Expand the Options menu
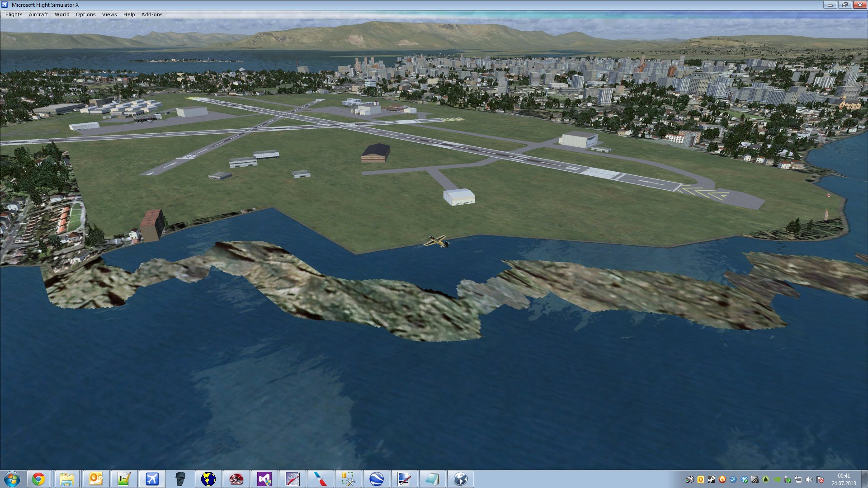 tap(85, 14)
